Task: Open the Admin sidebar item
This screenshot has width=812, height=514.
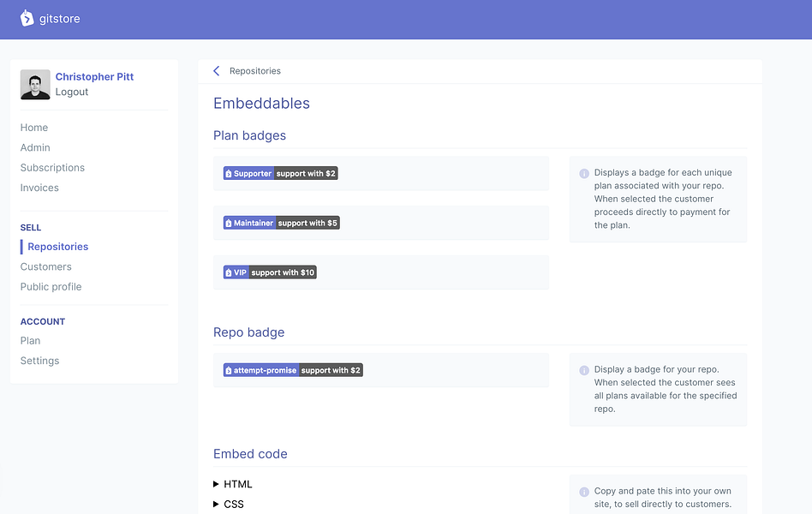Action: [x=35, y=147]
